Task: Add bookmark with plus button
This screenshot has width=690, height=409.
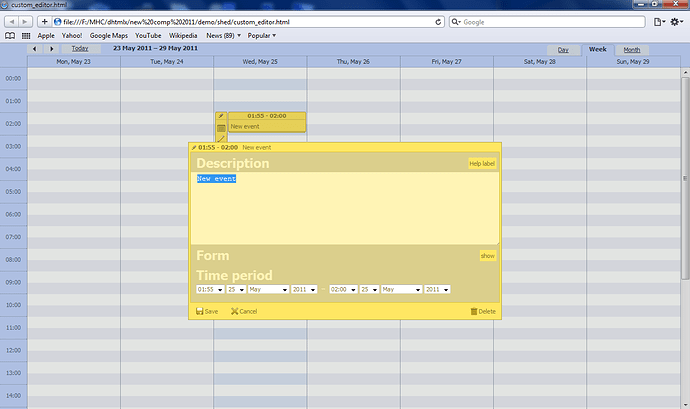Action: pos(44,22)
